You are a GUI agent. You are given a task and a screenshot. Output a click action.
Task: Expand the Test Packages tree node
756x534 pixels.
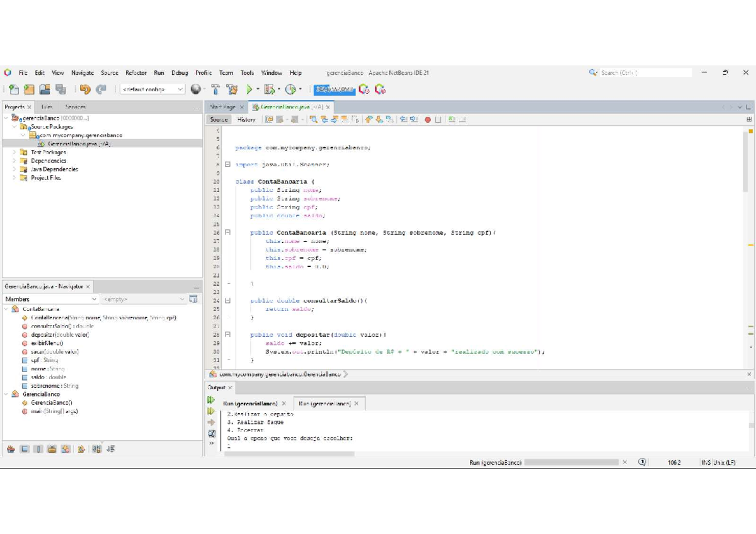click(14, 152)
